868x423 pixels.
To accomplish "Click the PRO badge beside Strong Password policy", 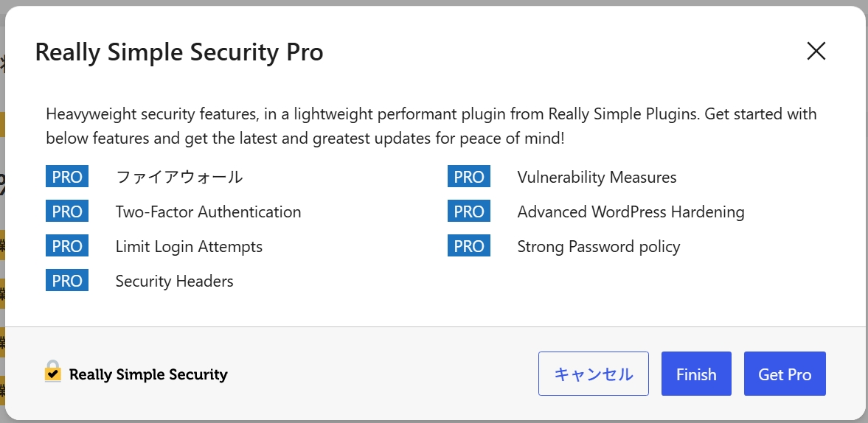I will click(469, 246).
